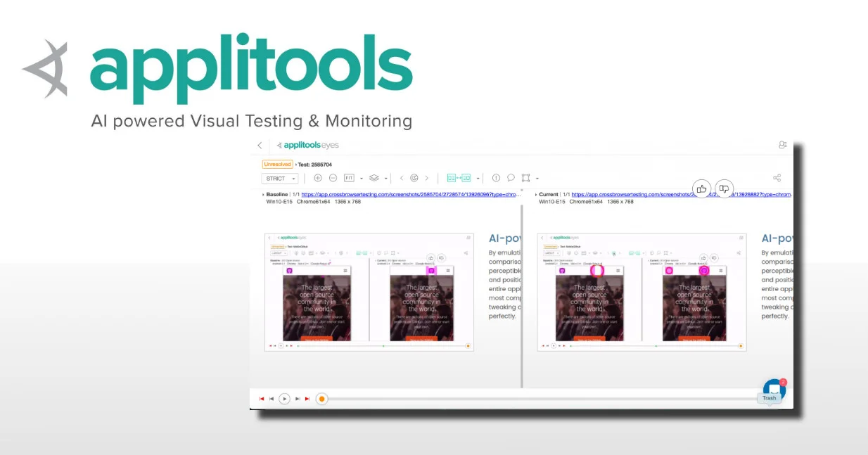Select the FIT zoom button

coord(349,178)
